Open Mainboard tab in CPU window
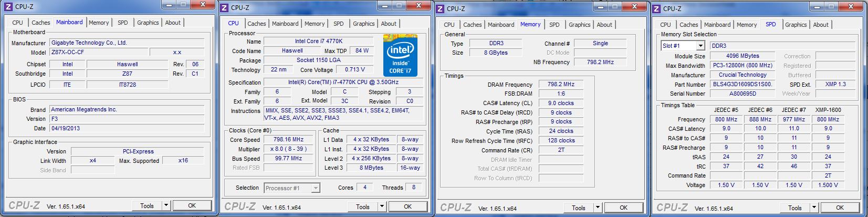This screenshot has height=217, width=868. 285,24
